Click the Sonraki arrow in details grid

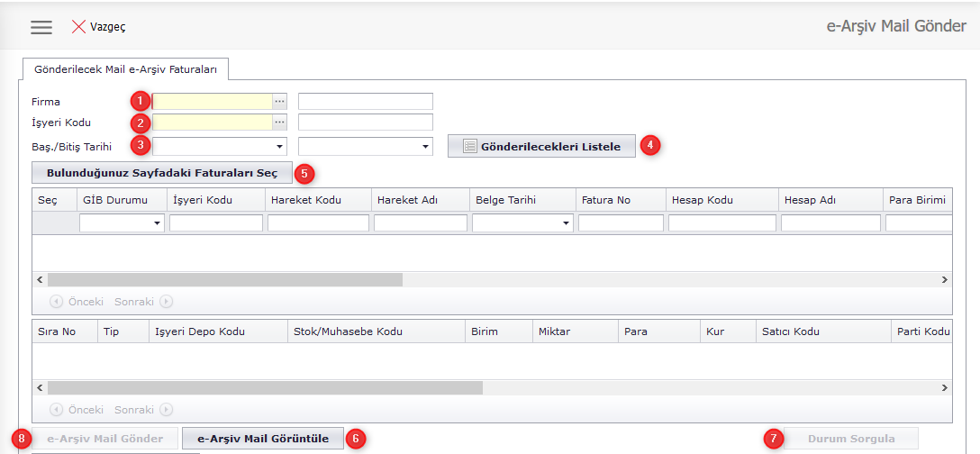pos(166,410)
